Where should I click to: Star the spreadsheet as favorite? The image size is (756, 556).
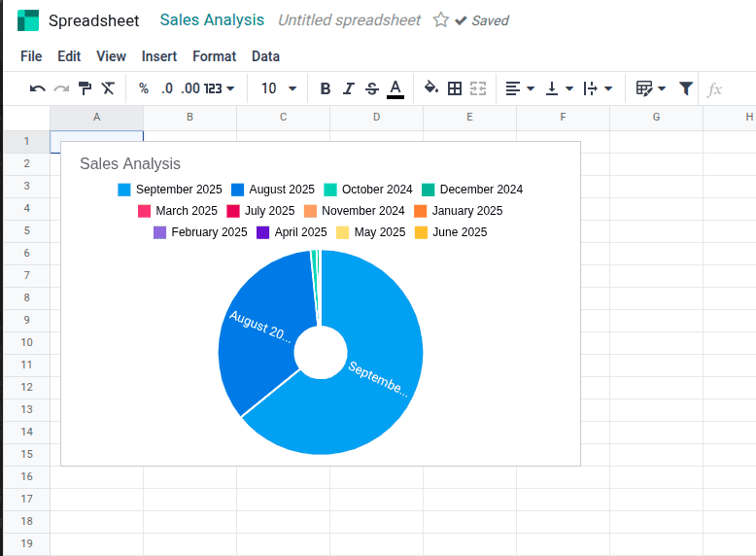(441, 19)
